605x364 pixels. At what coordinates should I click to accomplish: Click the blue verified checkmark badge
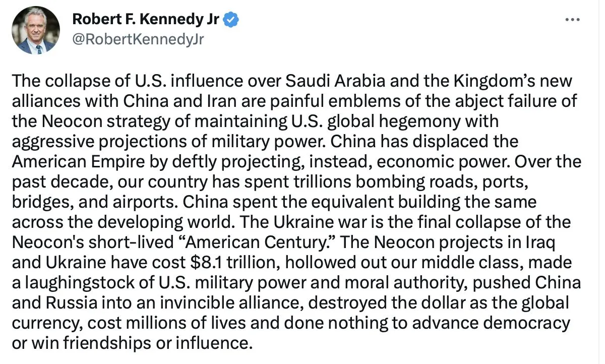pos(231,20)
